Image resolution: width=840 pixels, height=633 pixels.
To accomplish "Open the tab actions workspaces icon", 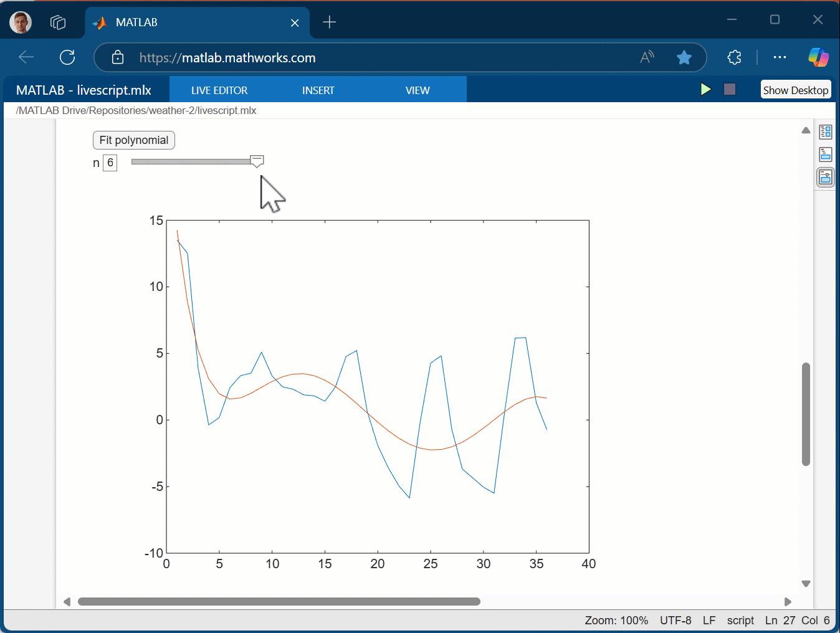I will (x=58, y=22).
